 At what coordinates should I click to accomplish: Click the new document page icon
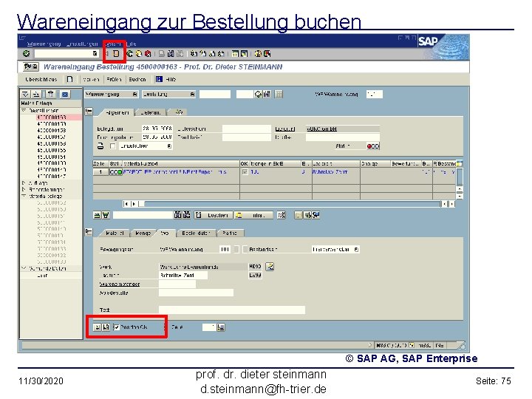[70, 79]
